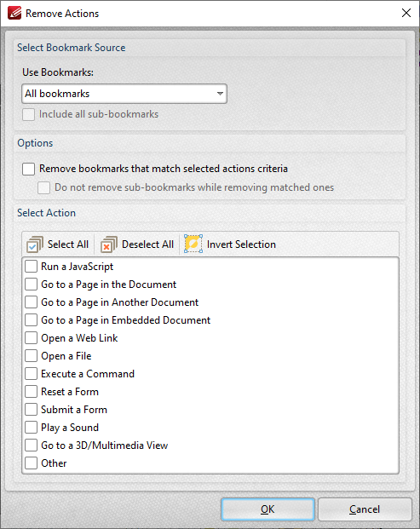The width and height of the screenshot is (420, 529).
Task: Close the Remove Actions dialog
Action: coord(406,13)
